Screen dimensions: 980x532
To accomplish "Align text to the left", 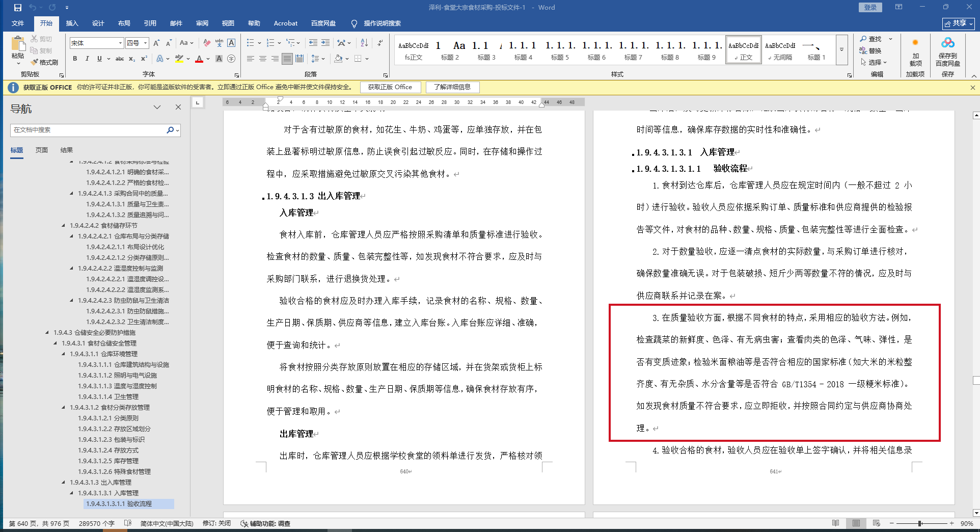I will point(251,59).
